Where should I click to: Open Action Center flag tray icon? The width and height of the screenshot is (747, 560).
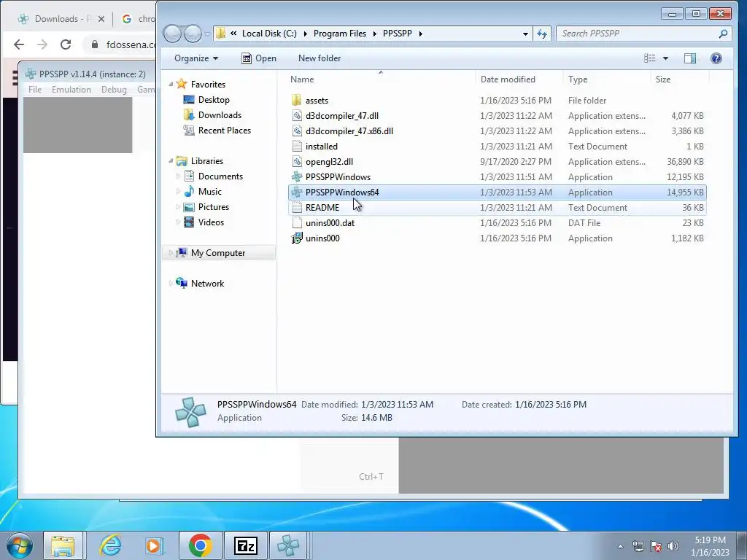point(656,546)
